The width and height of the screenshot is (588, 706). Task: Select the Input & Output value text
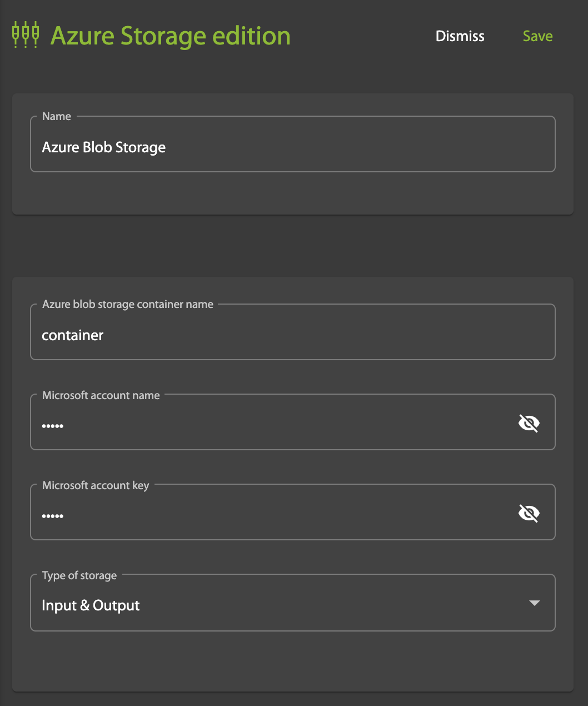[x=91, y=605]
